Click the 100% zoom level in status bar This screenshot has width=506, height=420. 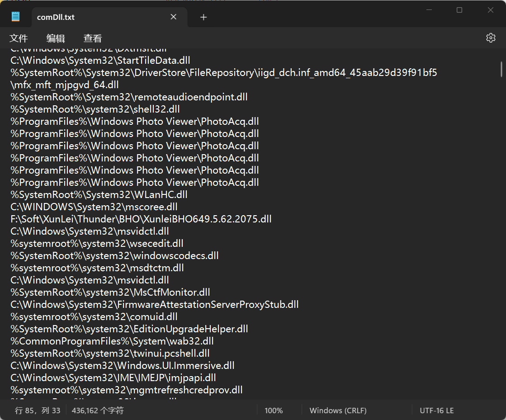click(274, 411)
